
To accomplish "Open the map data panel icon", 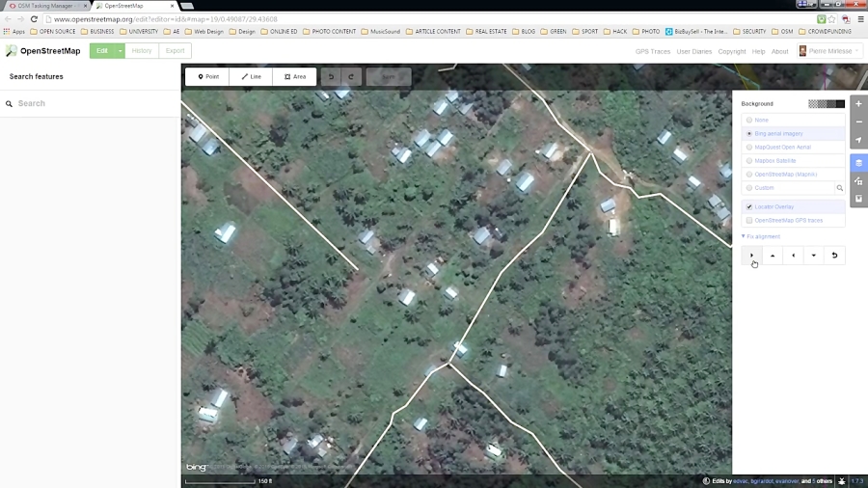I will (858, 181).
